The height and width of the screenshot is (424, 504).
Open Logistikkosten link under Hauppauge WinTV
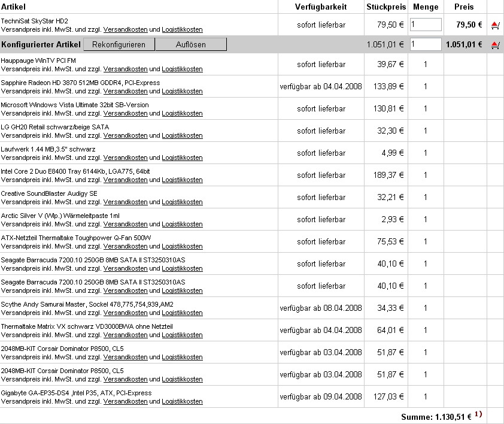click(182, 69)
